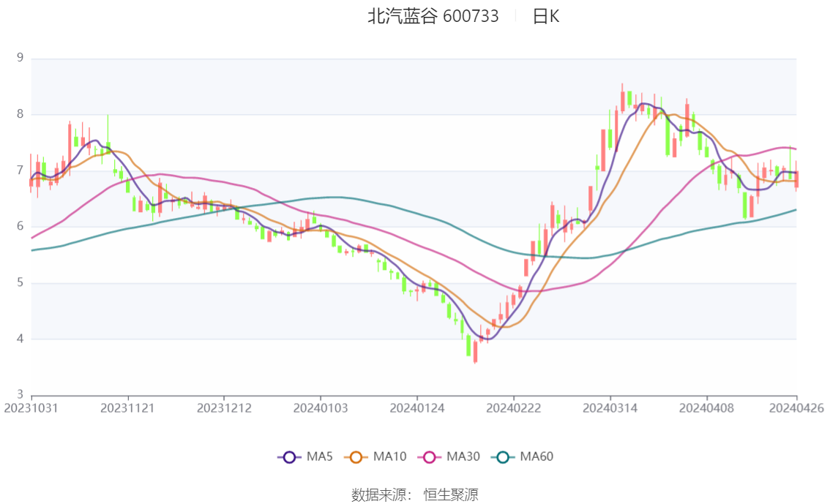Click the 日K label in the title
Screen dimensions: 830x504
coord(546,16)
